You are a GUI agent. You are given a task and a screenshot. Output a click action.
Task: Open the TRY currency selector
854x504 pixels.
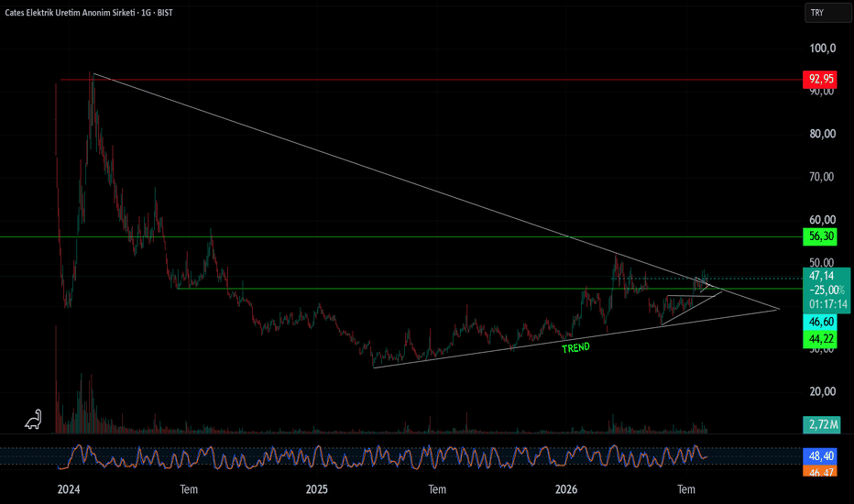point(827,13)
